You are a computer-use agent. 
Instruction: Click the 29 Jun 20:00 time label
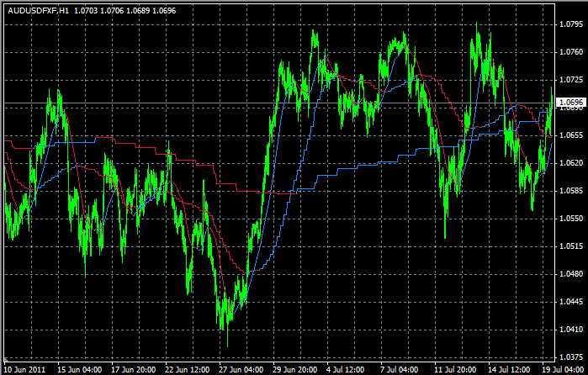tap(295, 370)
